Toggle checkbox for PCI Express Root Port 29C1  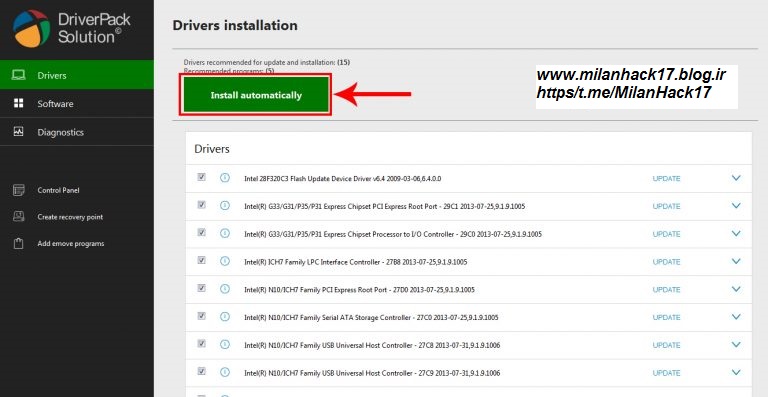click(201, 205)
